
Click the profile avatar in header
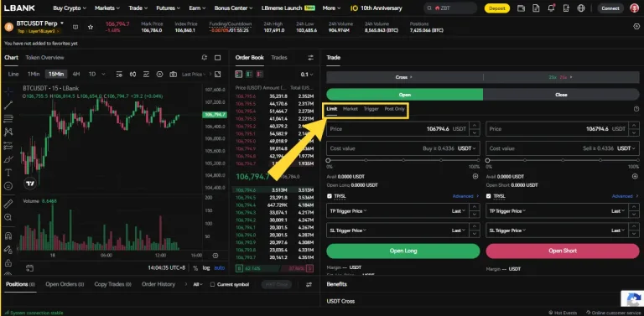tap(635, 8)
